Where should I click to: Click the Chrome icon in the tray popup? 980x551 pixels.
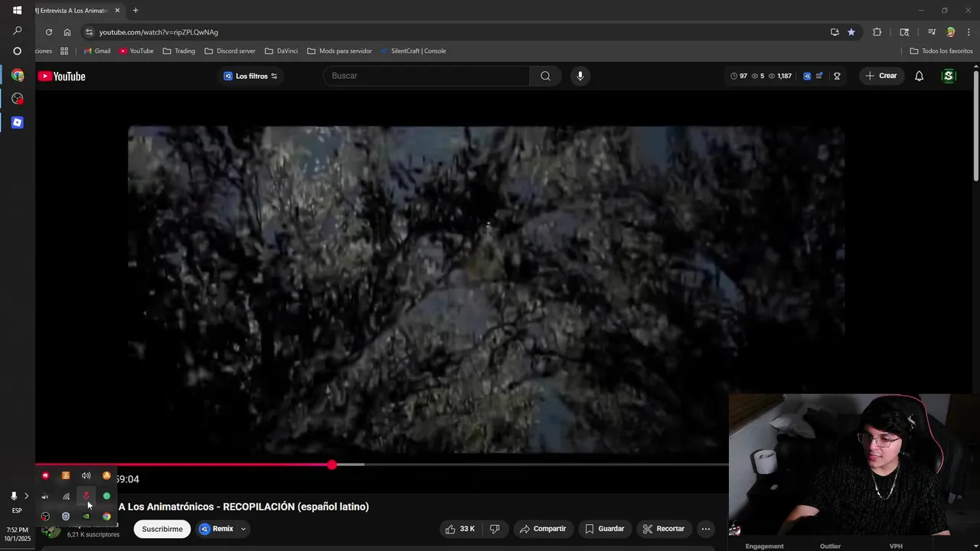click(106, 517)
